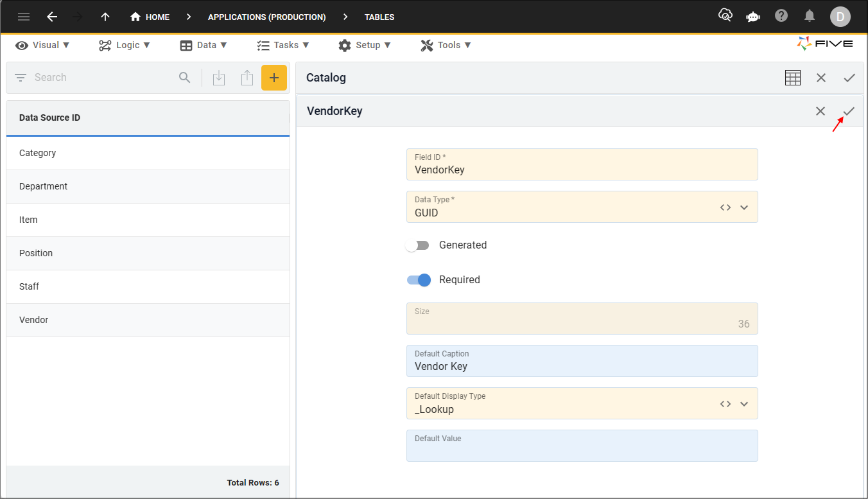Open the Setup menu
868x499 pixels.
[365, 45]
